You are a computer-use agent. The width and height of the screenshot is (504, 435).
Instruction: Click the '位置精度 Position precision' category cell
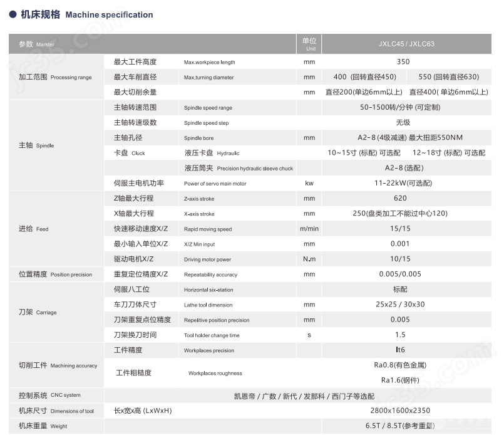point(56,274)
